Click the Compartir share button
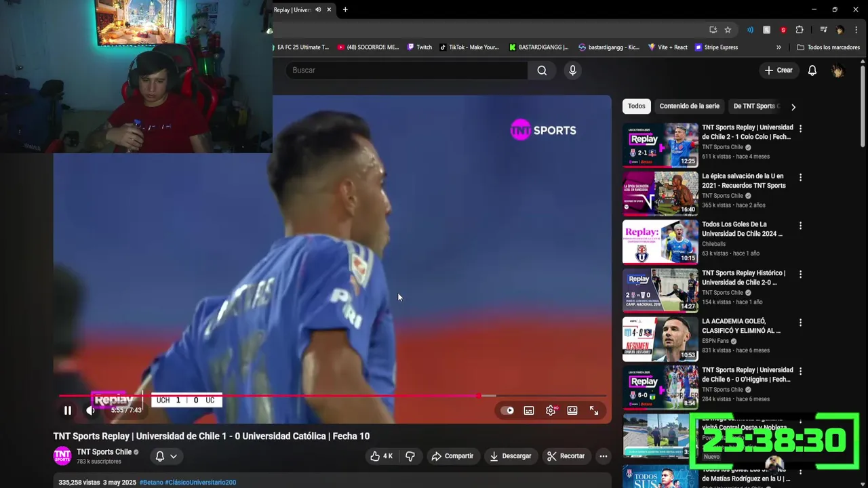The image size is (868, 488). 453,456
